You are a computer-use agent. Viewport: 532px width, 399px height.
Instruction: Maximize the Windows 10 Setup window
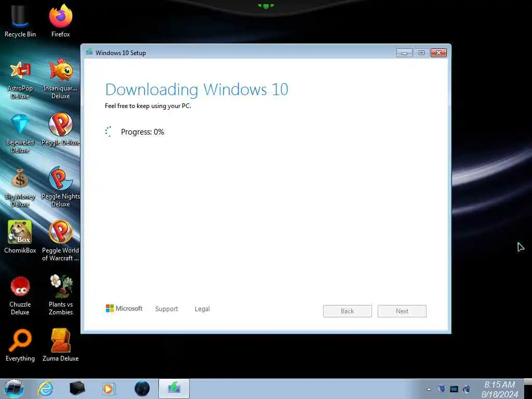(x=421, y=53)
